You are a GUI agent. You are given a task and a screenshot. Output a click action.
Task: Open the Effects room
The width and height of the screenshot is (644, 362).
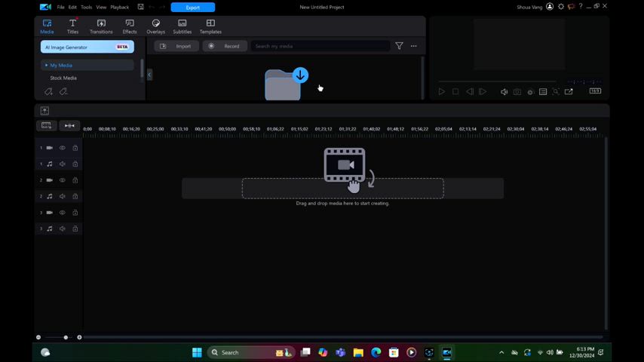[130, 26]
